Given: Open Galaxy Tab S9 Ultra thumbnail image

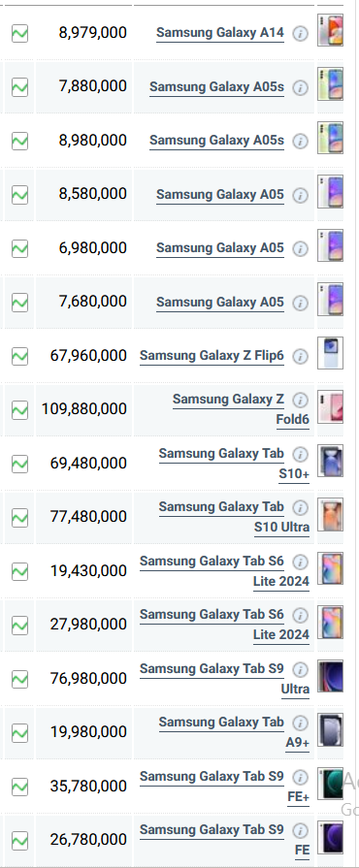Looking at the screenshot, I should [330, 676].
